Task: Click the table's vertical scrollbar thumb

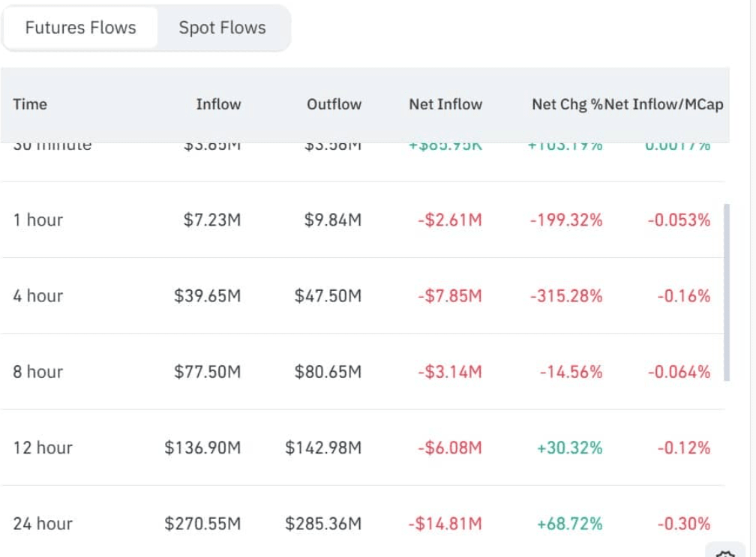Action: [726, 292]
